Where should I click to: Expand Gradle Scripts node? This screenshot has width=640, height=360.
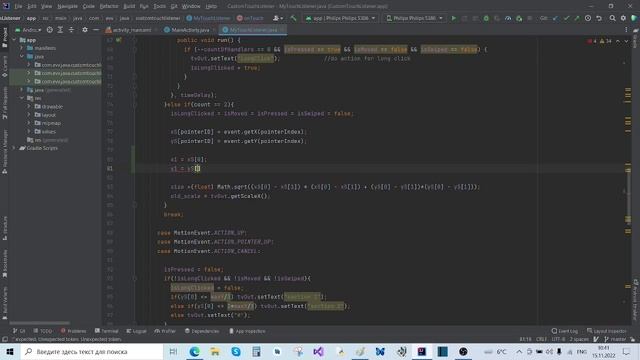[x=14, y=148]
